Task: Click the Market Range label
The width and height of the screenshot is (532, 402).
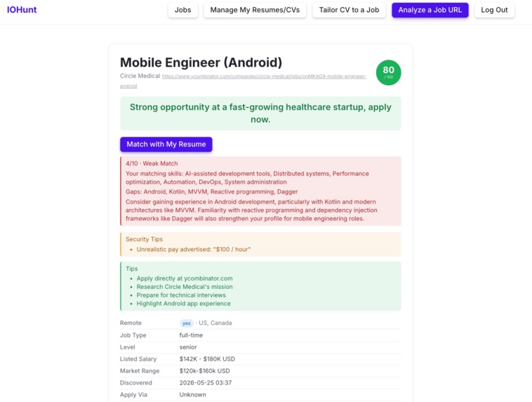Action: coord(140,371)
